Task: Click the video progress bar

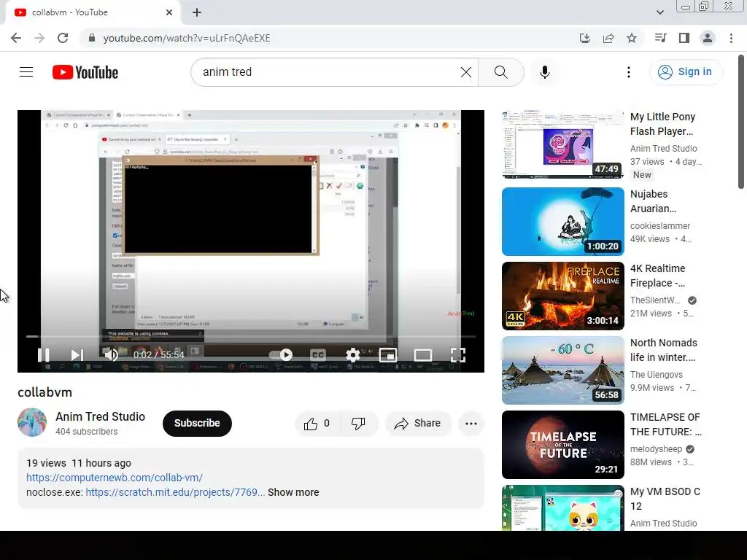Action: (251, 336)
